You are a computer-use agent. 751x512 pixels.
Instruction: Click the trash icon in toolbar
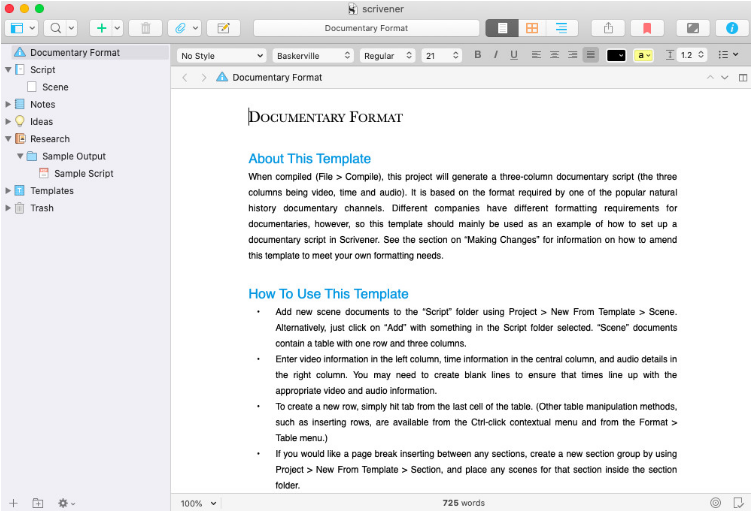pyautogui.click(x=146, y=28)
